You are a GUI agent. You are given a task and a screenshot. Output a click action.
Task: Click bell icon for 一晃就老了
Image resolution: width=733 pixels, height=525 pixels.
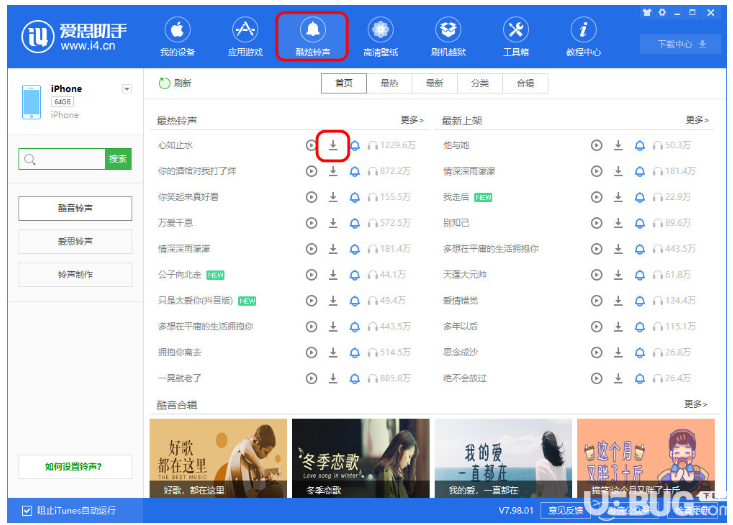355,378
